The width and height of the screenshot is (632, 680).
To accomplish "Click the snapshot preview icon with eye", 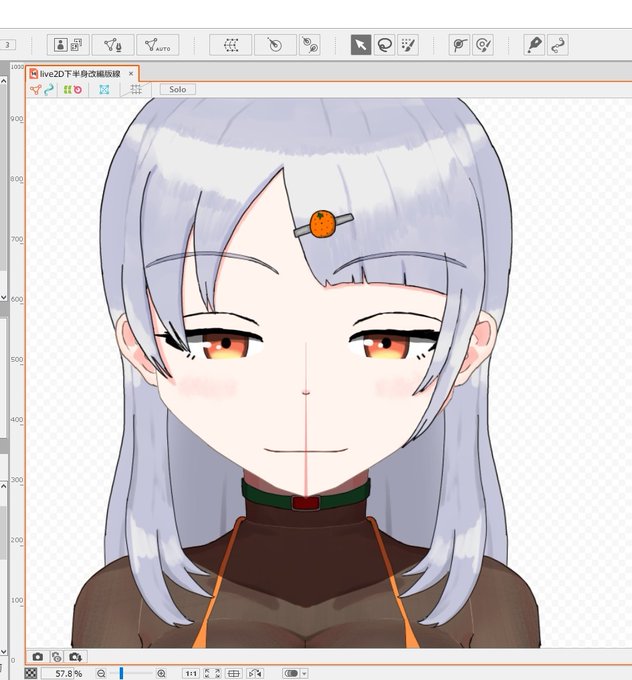I will pos(57,657).
